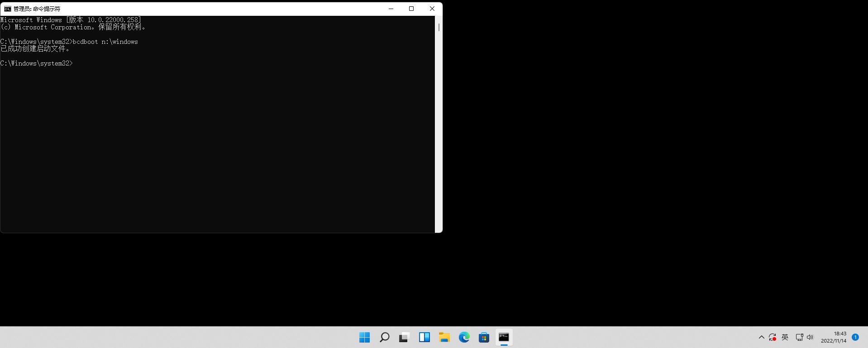Open the Widgets panel
Viewport: 868px width, 348px height.
[424, 337]
